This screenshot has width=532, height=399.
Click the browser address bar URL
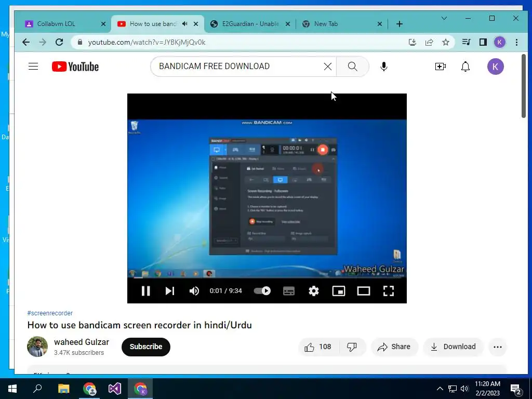pos(147,43)
